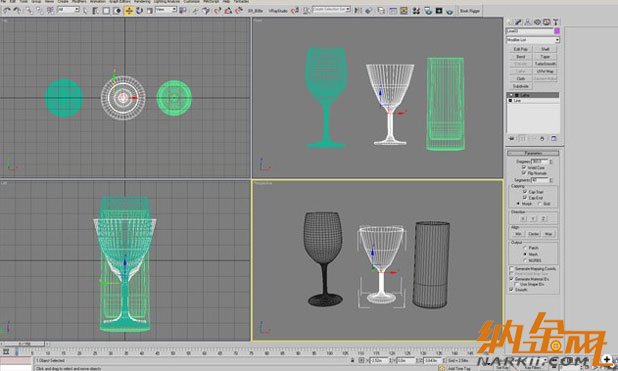The width and height of the screenshot is (618, 371).
Task: Activate the Select and Rotate tool
Action: [x=139, y=11]
